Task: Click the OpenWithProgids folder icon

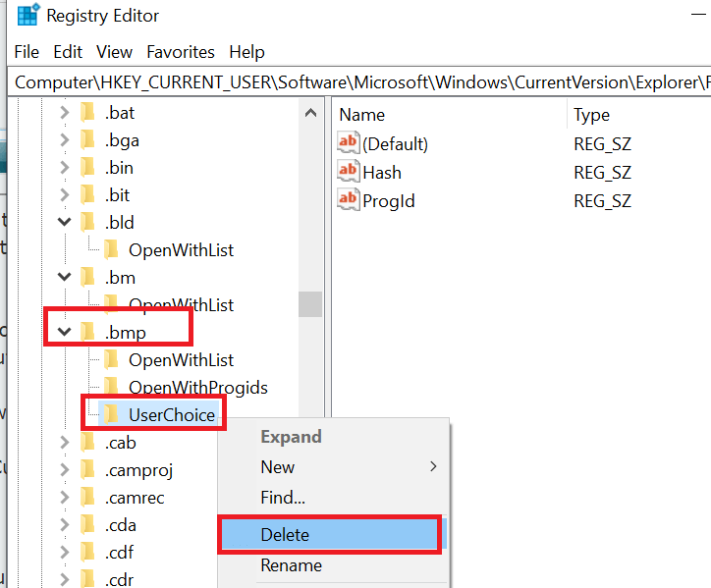Action: (111, 387)
